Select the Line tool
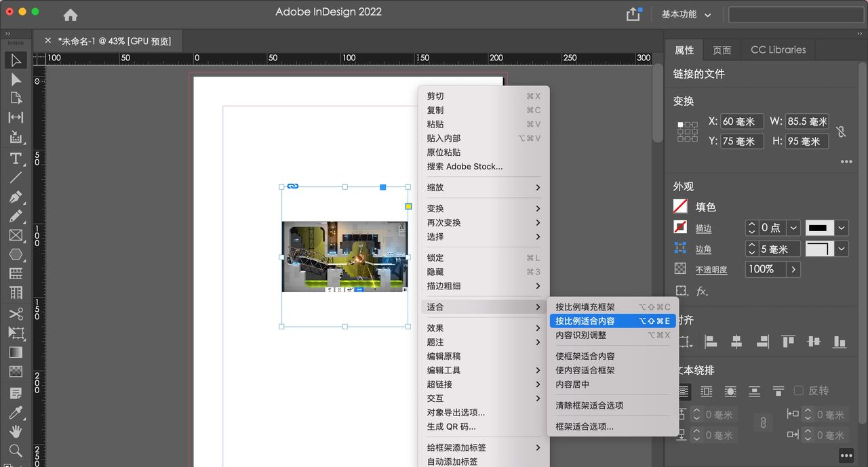Viewport: 868px width, 467px height. tap(16, 178)
